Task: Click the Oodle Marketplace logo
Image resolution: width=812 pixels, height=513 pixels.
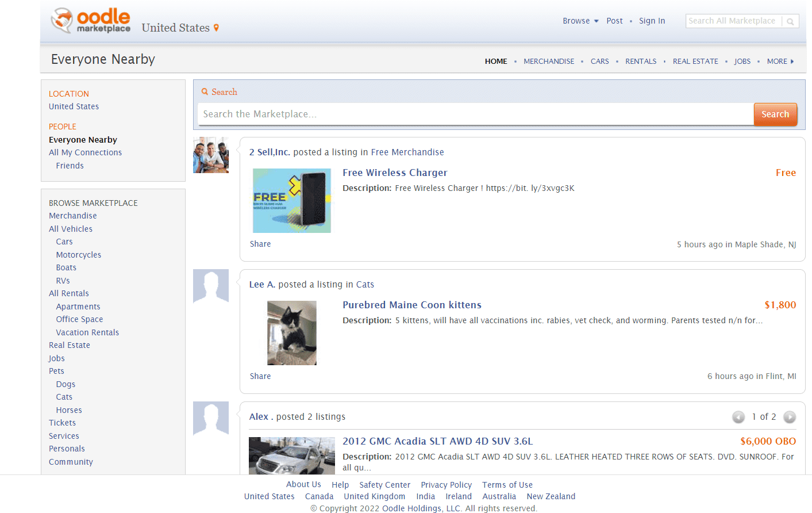Action: pyautogui.click(x=91, y=21)
